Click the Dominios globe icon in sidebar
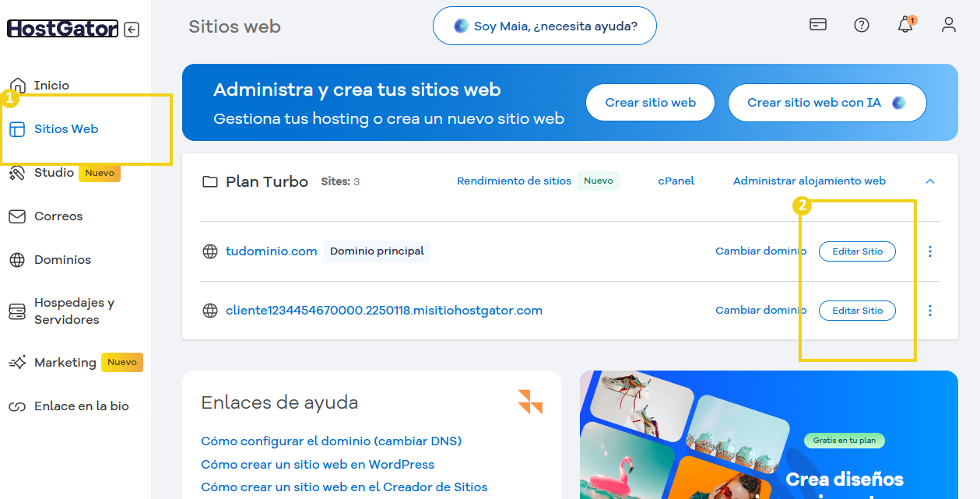This screenshot has width=980, height=499. [x=17, y=260]
